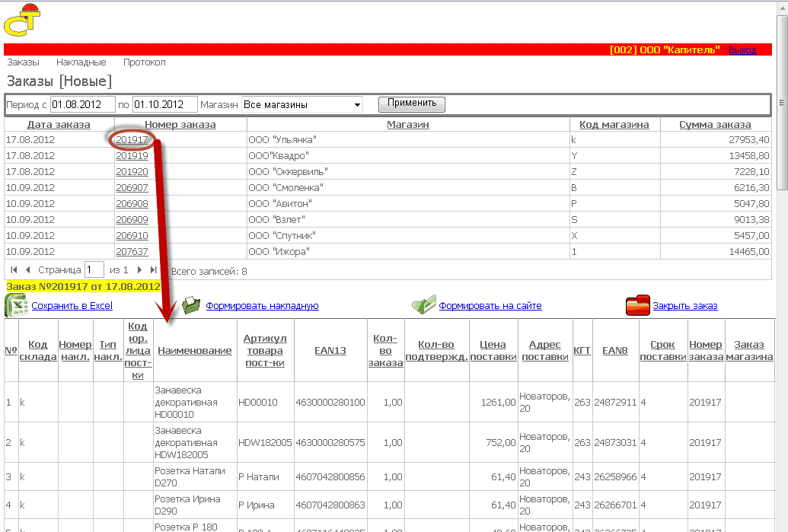Click the Всего записей: 8 counter

209,271
